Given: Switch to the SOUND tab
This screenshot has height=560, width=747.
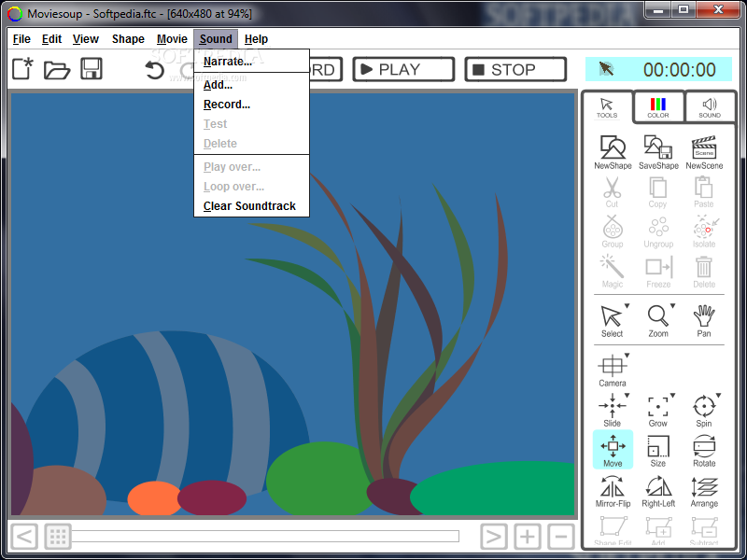Looking at the screenshot, I should tap(710, 107).
